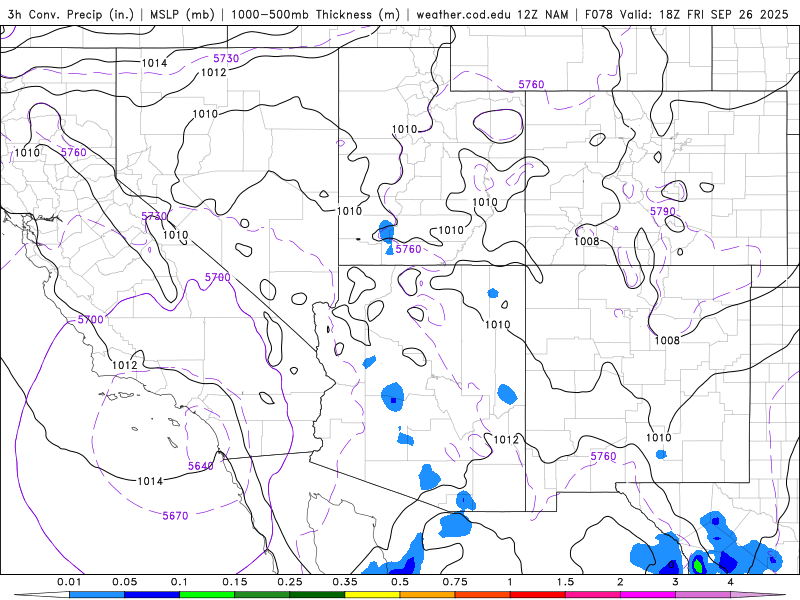Click the 1012 isobar label beside top 5730
Image resolution: width=800 pixels, height=600 pixels.
point(213,72)
